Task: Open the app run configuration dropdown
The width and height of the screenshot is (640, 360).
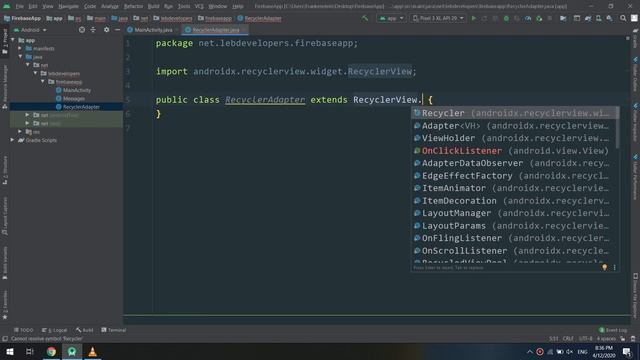Action: (x=391, y=18)
